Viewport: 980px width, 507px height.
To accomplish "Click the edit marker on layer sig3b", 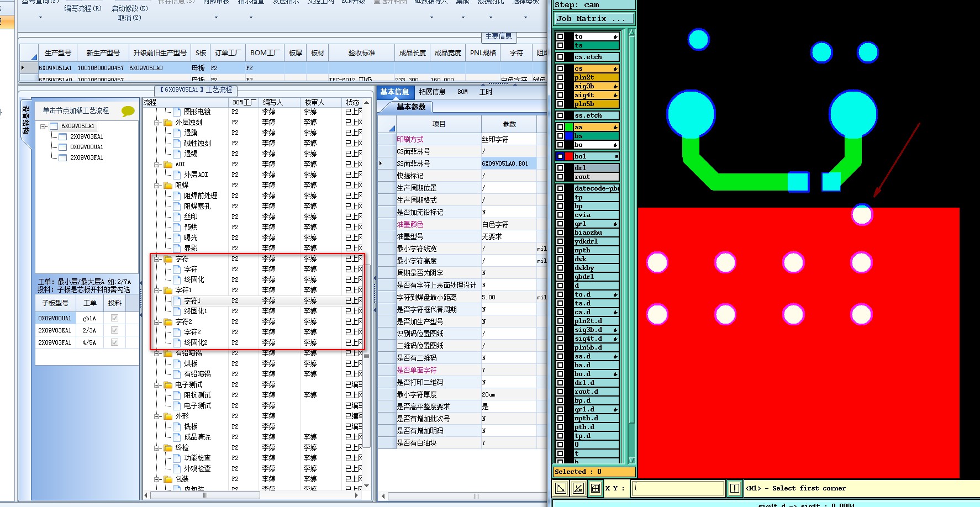I will coord(615,86).
